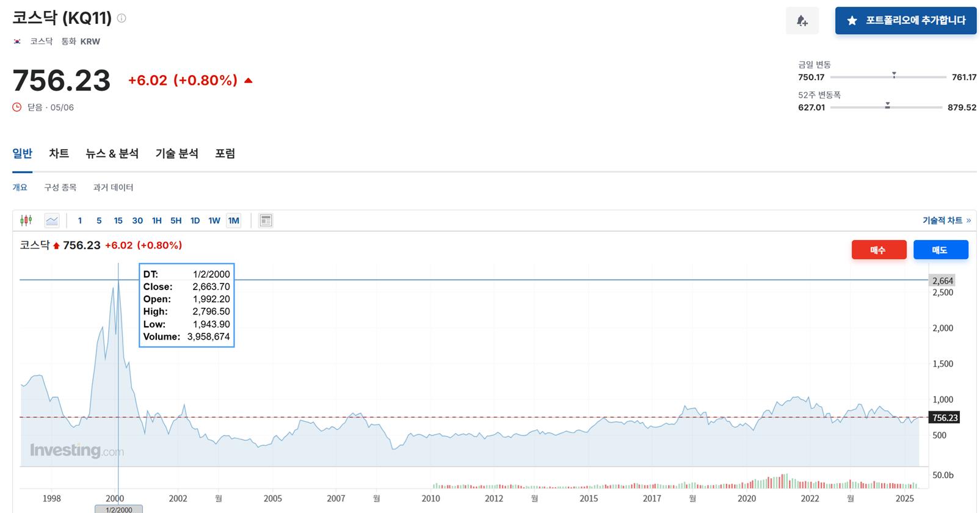Select the 개요 sub-tab
This screenshot has width=980, height=513.
20,187
